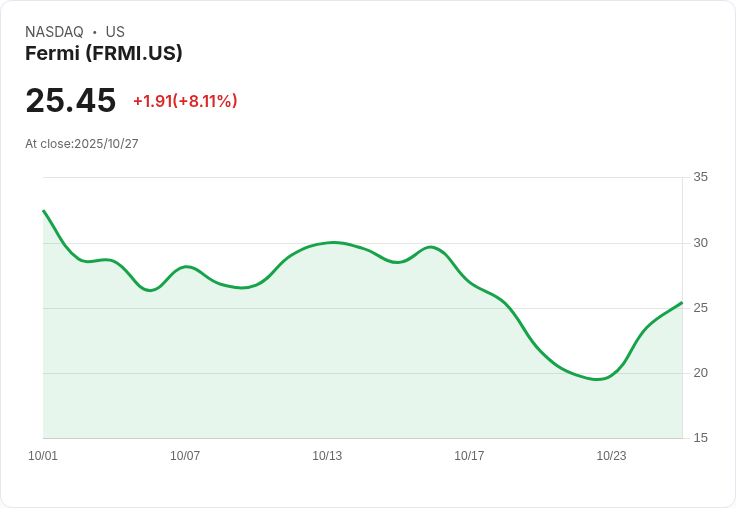
Task: Click the 35 y-axis price label
Action: (x=700, y=177)
